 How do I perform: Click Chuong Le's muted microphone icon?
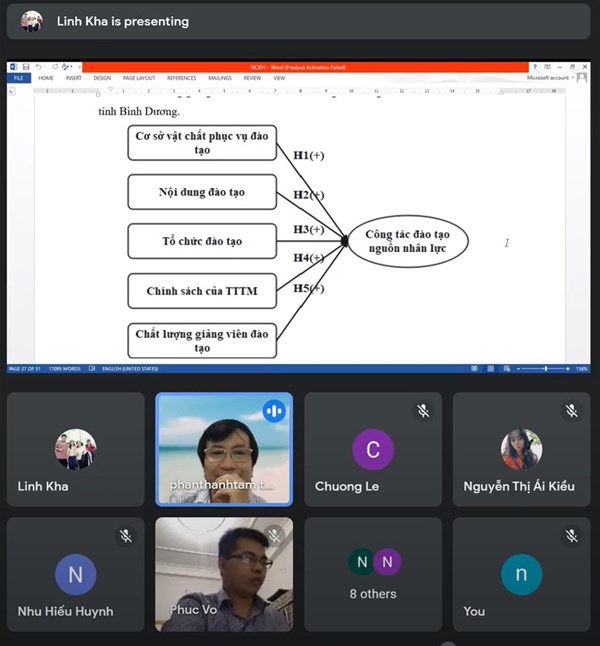pyautogui.click(x=422, y=411)
